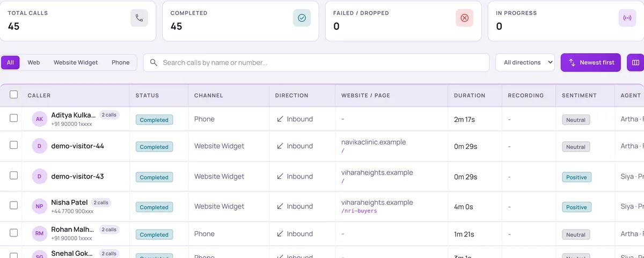Viewport: 644px width, 258px height.
Task: Click the /nri-buyers page path
Action: [x=359, y=211]
